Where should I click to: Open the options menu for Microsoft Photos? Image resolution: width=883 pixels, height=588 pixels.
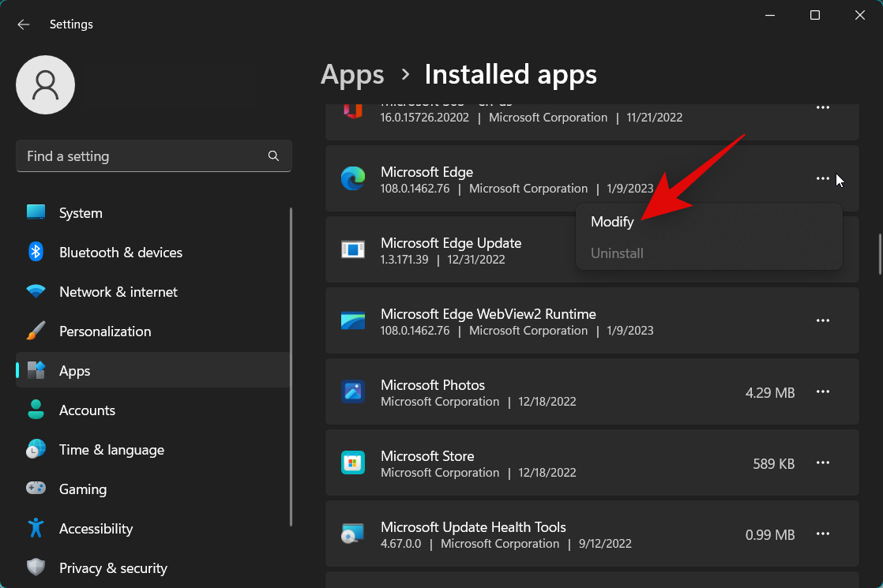822,391
